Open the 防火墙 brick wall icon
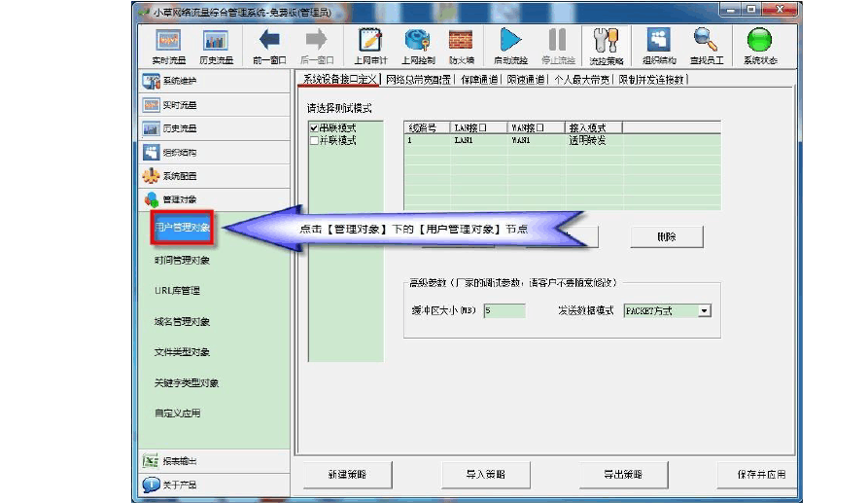 (x=461, y=47)
